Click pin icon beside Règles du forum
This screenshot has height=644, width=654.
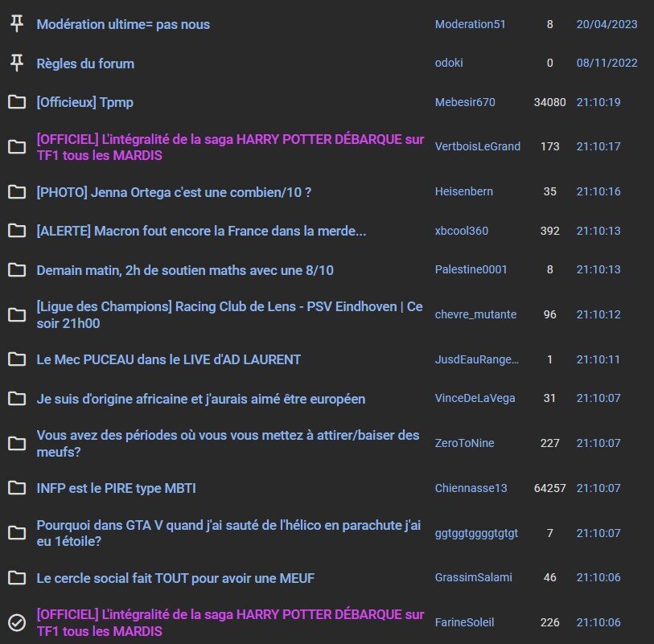point(17,63)
